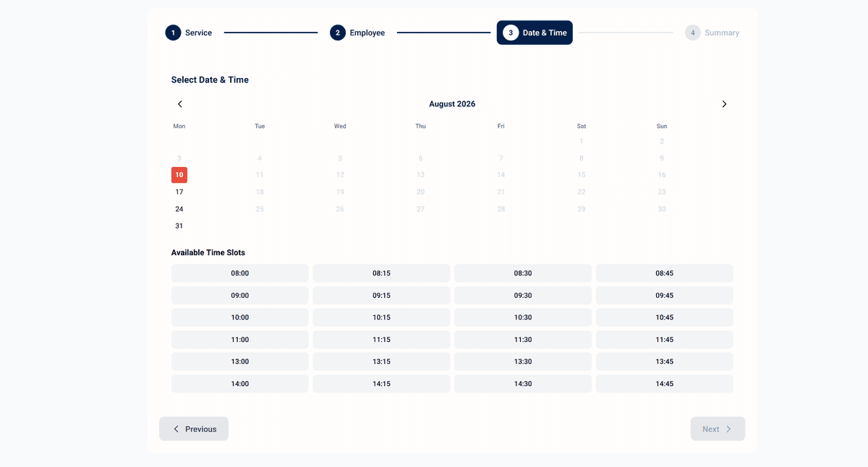Click disabled date 30 on Sunday

coord(662,209)
